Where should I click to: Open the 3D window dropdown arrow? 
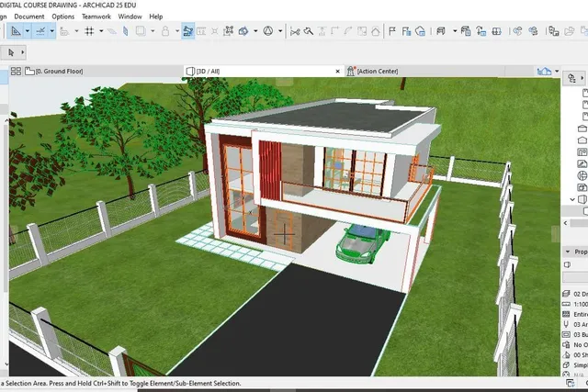455,31
